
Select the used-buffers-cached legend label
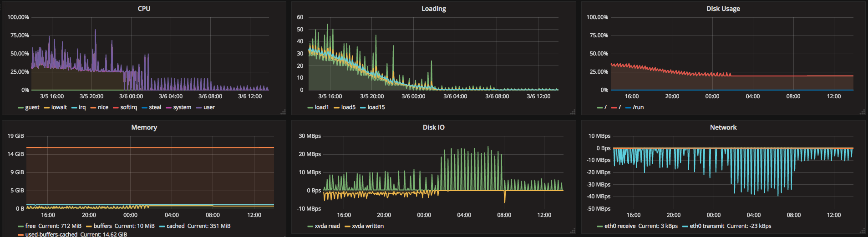(x=51, y=234)
